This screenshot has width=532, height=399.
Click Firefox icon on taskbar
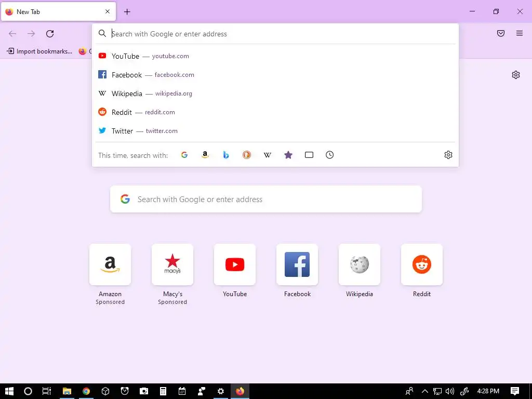[240, 391]
